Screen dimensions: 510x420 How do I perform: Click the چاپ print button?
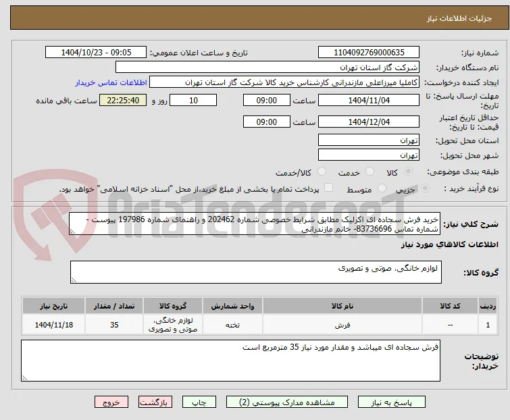coord(199,402)
